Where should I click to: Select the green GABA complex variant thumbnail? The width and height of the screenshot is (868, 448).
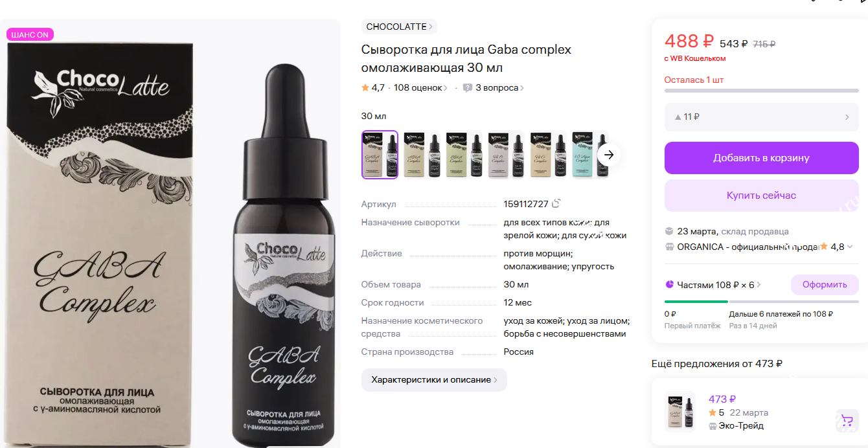pyautogui.click(x=464, y=155)
